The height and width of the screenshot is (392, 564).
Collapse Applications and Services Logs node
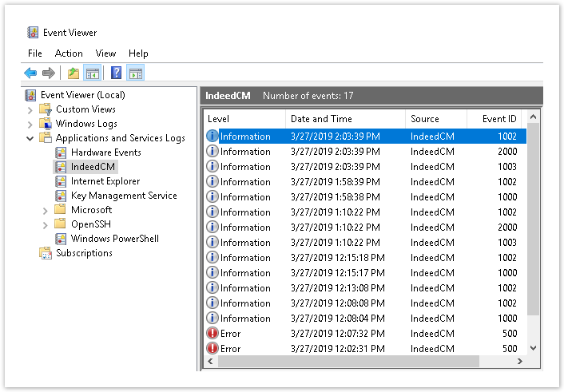(30, 138)
